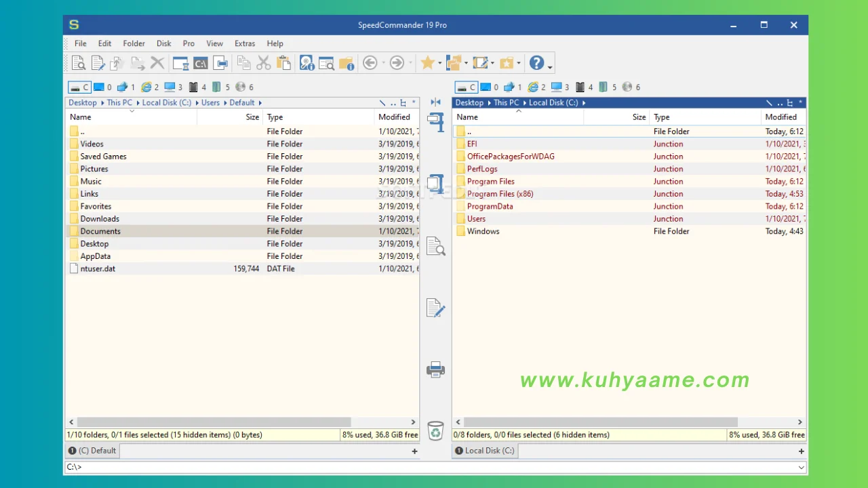Click the Favorites star toolbar icon
The height and width of the screenshot is (488, 868).
coord(427,63)
